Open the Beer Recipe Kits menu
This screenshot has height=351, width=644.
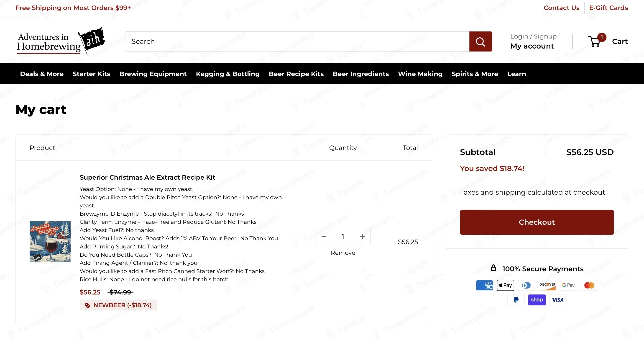click(x=296, y=74)
